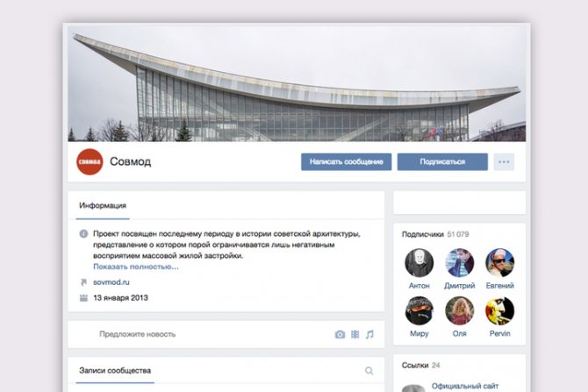Click Подписаться button
588x392 pixels.
[x=442, y=162]
